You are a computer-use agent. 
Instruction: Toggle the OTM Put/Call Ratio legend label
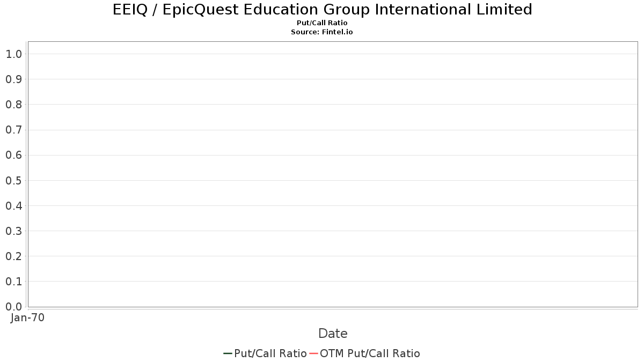[370, 353]
